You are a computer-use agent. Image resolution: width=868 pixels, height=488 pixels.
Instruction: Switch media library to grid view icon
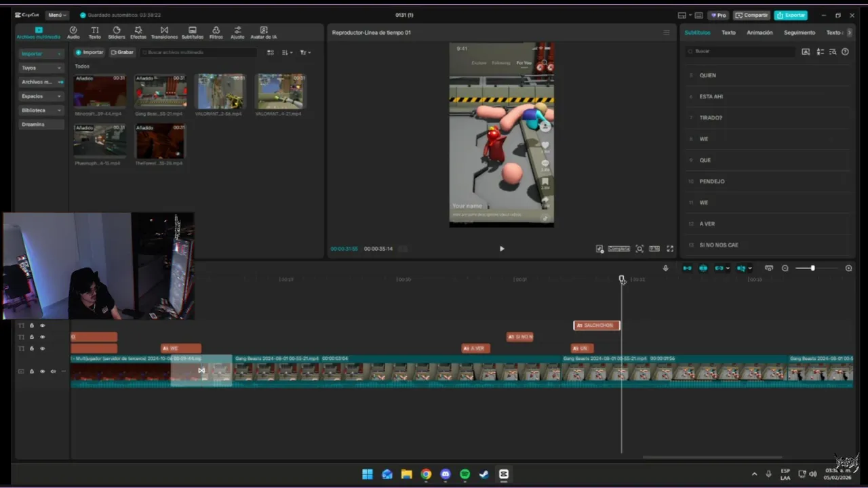[x=271, y=52]
